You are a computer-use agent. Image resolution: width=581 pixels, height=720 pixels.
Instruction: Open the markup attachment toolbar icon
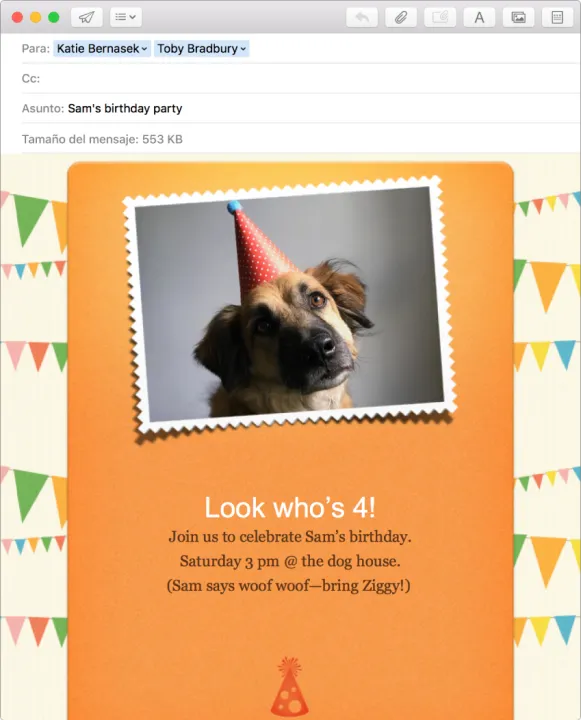pos(440,17)
